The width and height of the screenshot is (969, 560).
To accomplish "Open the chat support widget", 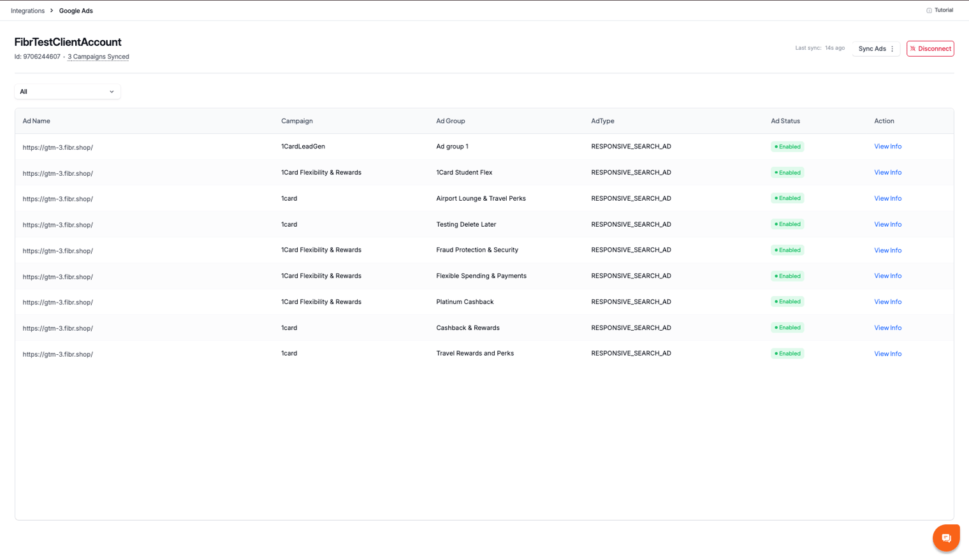I will [x=946, y=538].
